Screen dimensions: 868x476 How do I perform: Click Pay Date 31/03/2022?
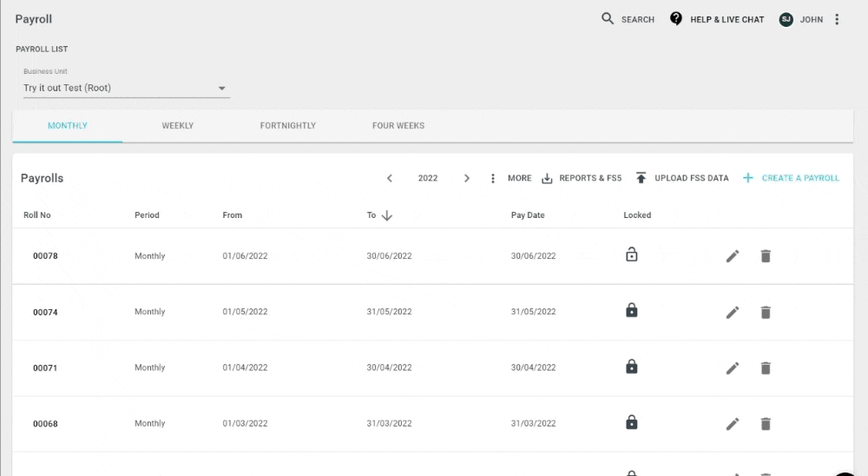point(533,423)
